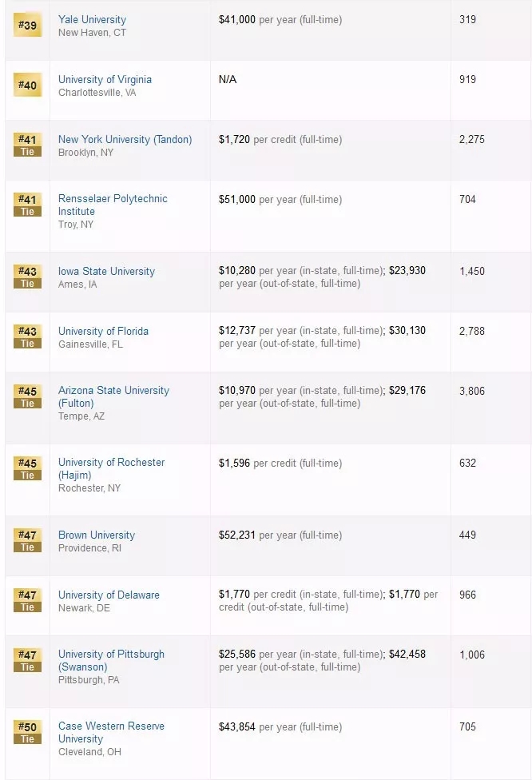Click the New York University (Tandon) link

[125, 139]
